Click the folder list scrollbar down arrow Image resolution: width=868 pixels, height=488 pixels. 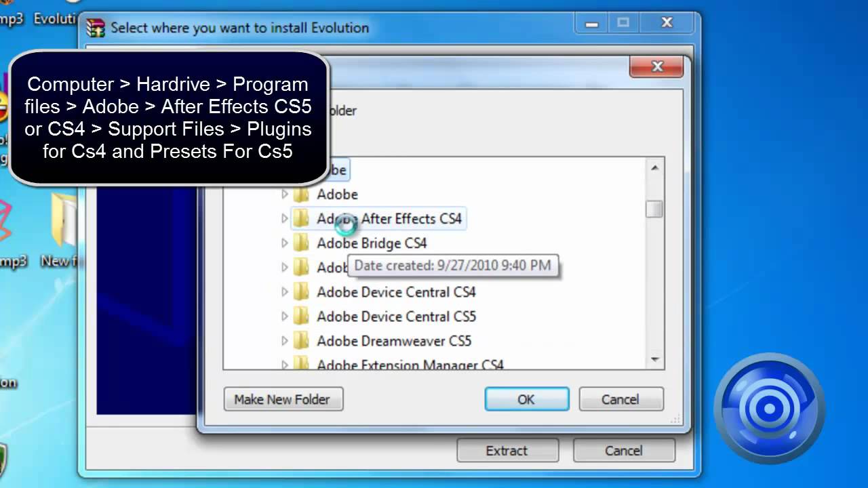654,359
